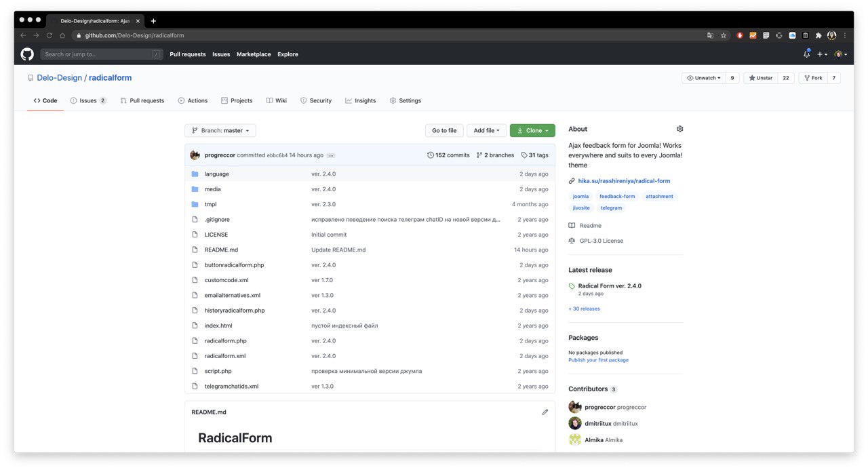The height and width of the screenshot is (470, 868).
Task: Expand the Add file dropdown
Action: pyautogui.click(x=486, y=130)
